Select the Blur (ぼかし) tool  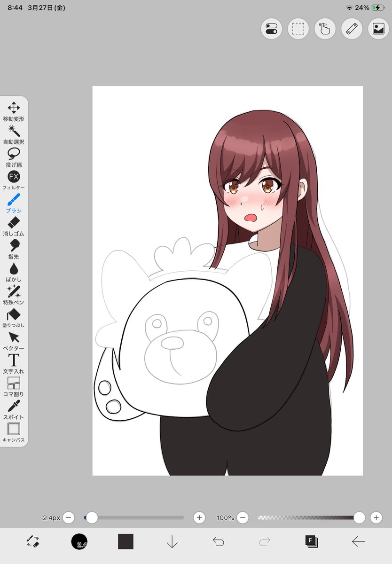coord(14,272)
